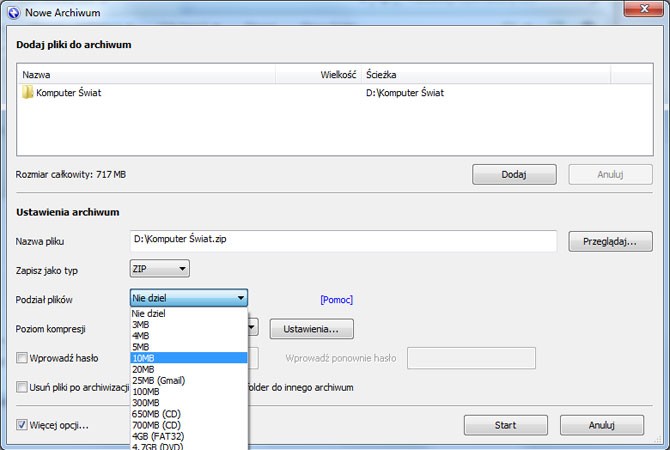Image resolution: width=670 pixels, height=450 pixels.
Task: Click the Komputer Świat folder icon
Action: click(x=26, y=93)
